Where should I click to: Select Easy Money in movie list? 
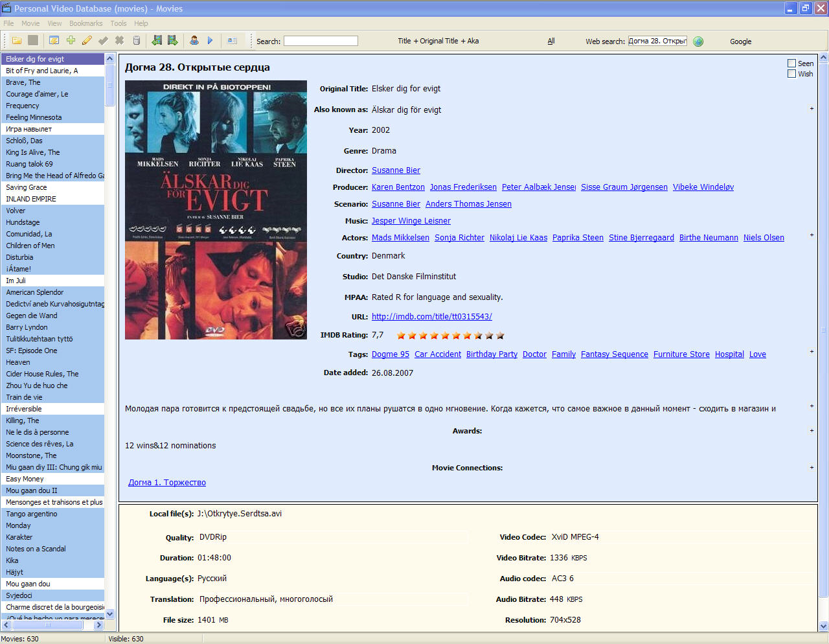(x=52, y=479)
